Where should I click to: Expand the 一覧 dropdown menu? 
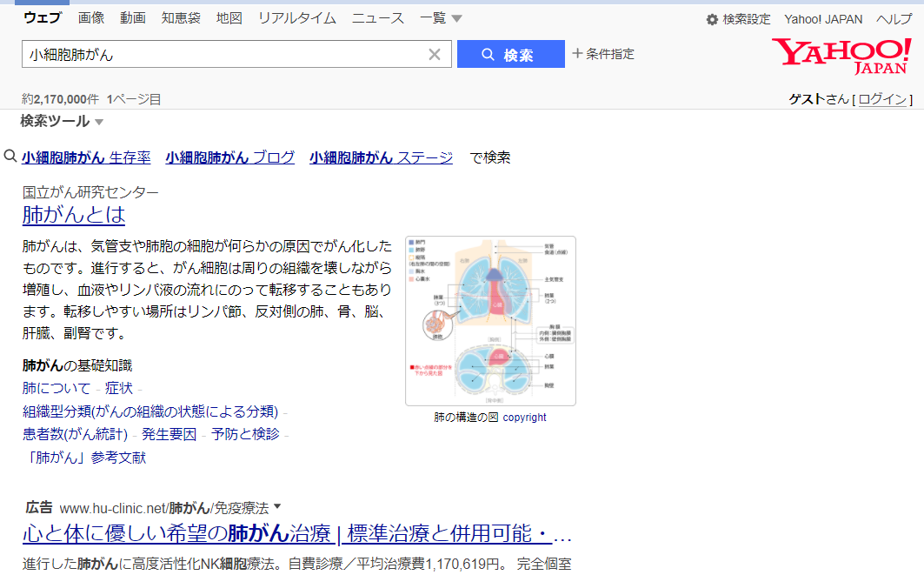coord(441,18)
